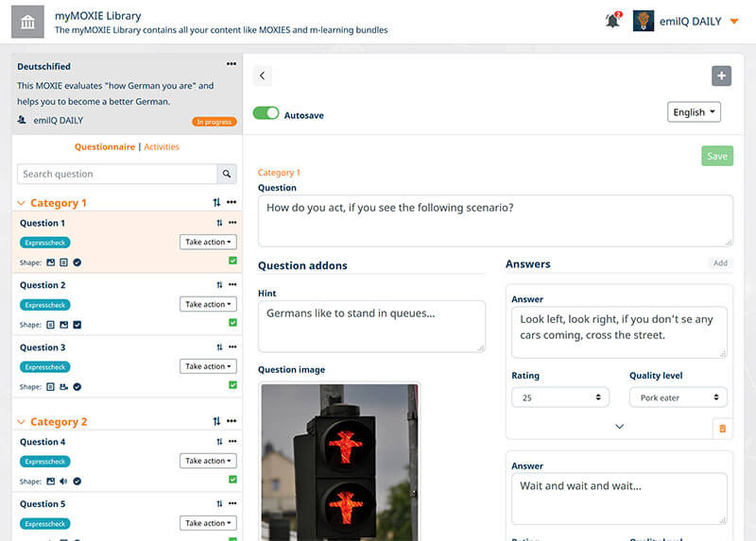Click Question 4 audio speaker shape icon
Screen dimensions: 756x541
click(x=63, y=482)
